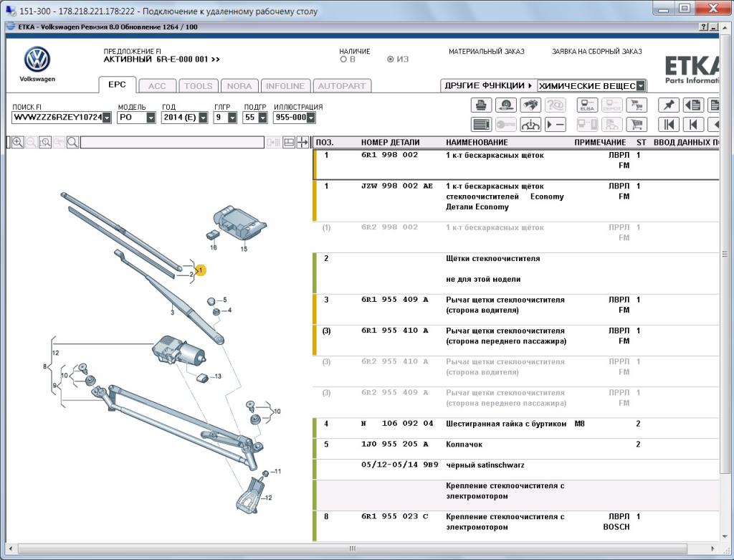Screen dimensions: 734x560
Task: Select the INFOLINE tab
Action: 285,86
